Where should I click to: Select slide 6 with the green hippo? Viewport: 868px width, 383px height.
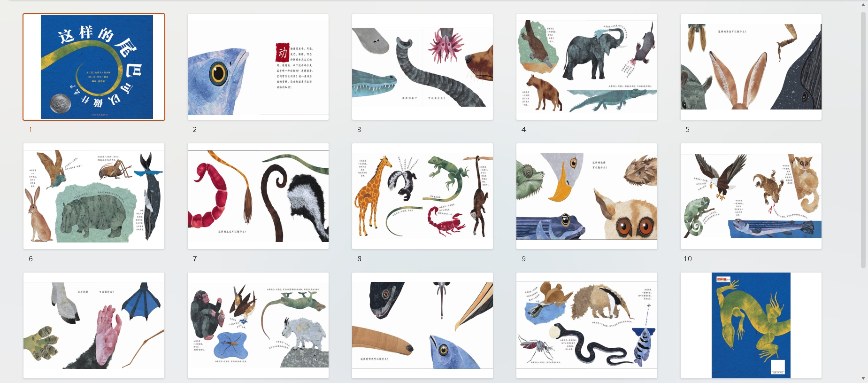pos(94,196)
